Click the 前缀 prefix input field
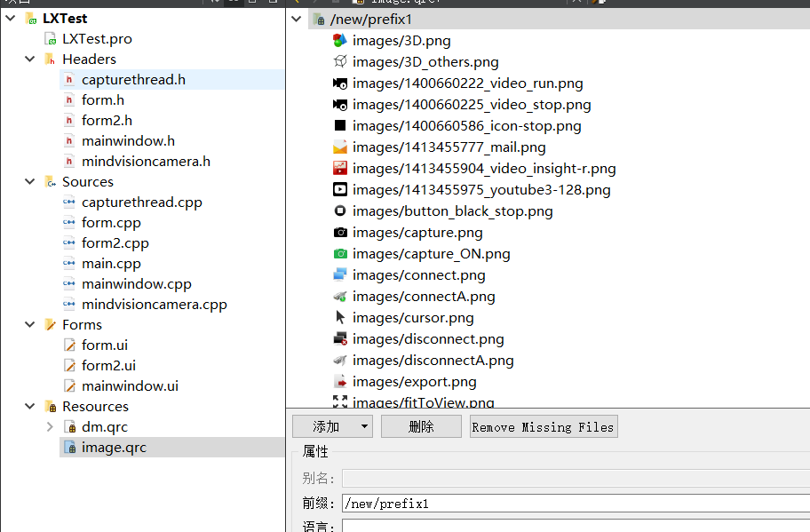810x532 pixels. tap(576, 504)
